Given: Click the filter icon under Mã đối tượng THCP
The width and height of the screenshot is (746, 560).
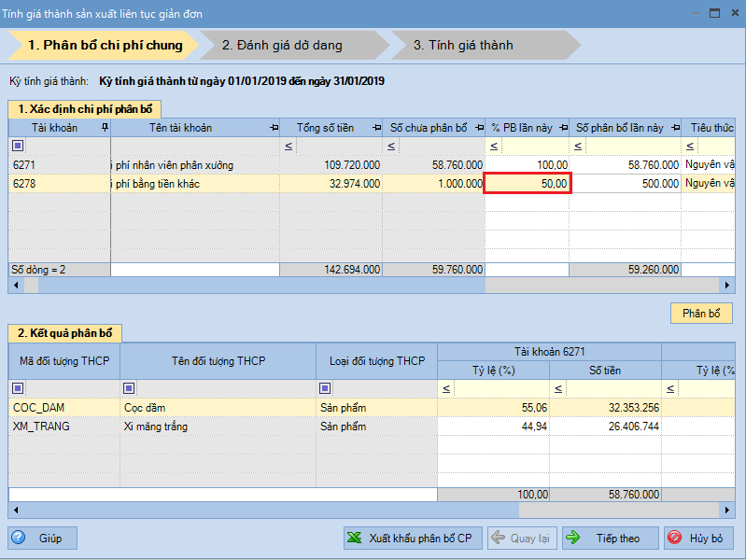Looking at the screenshot, I should [18, 388].
